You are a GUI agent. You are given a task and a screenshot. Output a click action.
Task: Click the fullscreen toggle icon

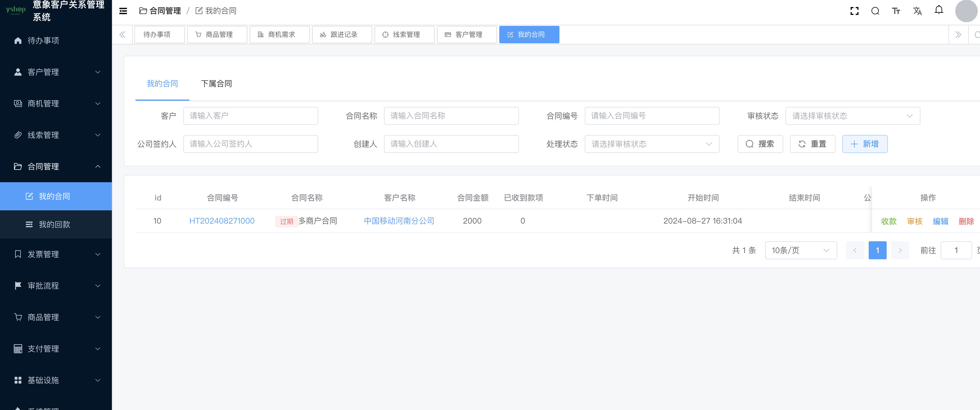click(x=854, y=11)
